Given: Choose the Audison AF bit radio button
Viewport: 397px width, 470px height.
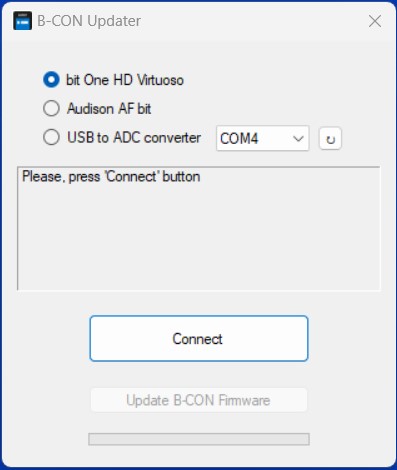Looking at the screenshot, I should pos(51,109).
